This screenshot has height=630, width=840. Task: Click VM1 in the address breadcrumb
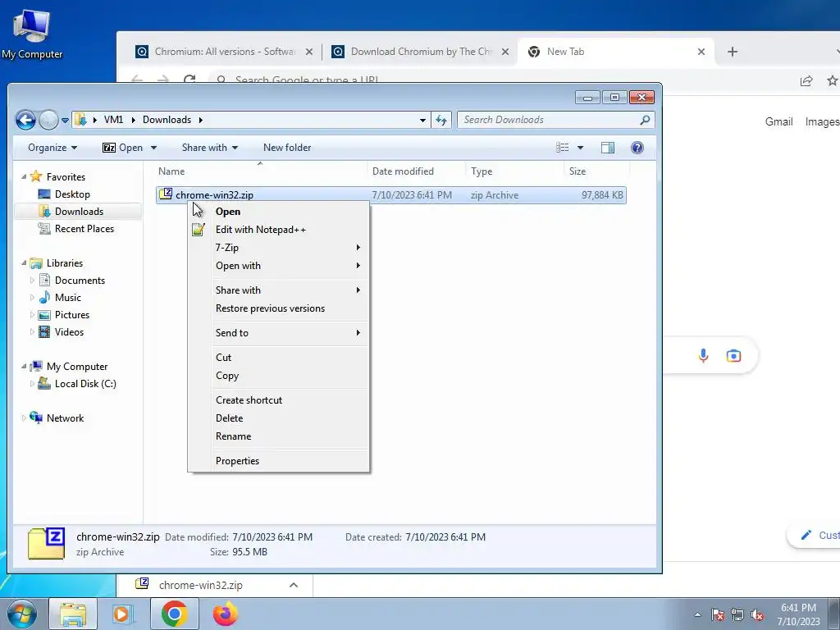click(x=113, y=120)
